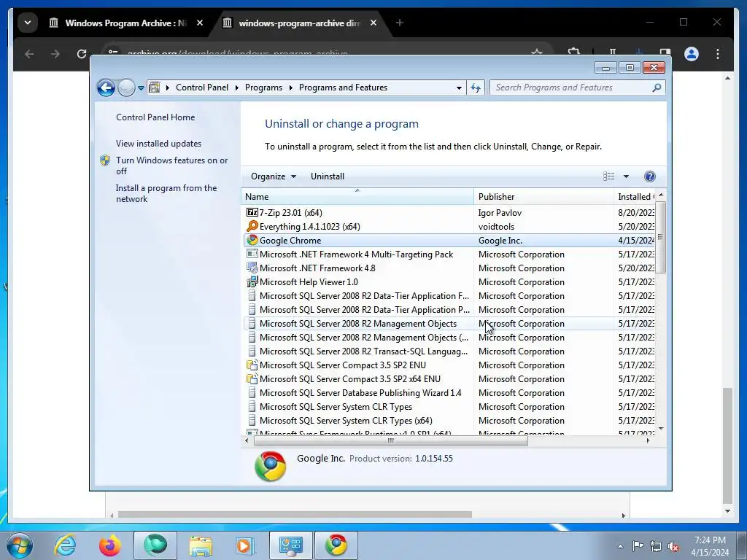747x560 pixels.
Task: Select the Everything 1.4.1.1023 icon
Action: [x=252, y=226]
